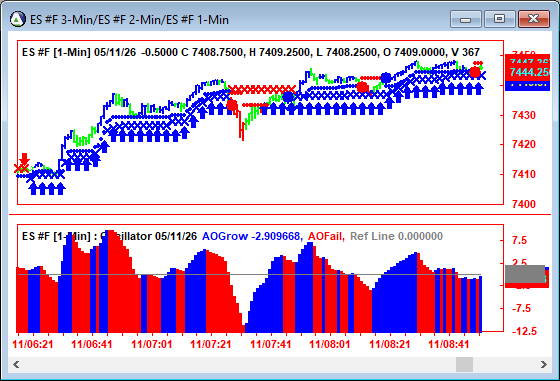
Task: Click the 7444.25 price label on axis
Action: click(x=529, y=72)
